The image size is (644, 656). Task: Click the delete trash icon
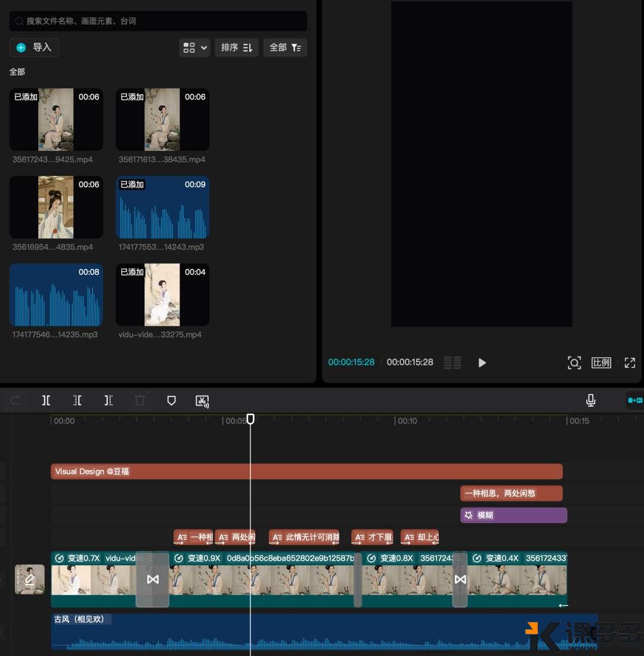point(140,400)
